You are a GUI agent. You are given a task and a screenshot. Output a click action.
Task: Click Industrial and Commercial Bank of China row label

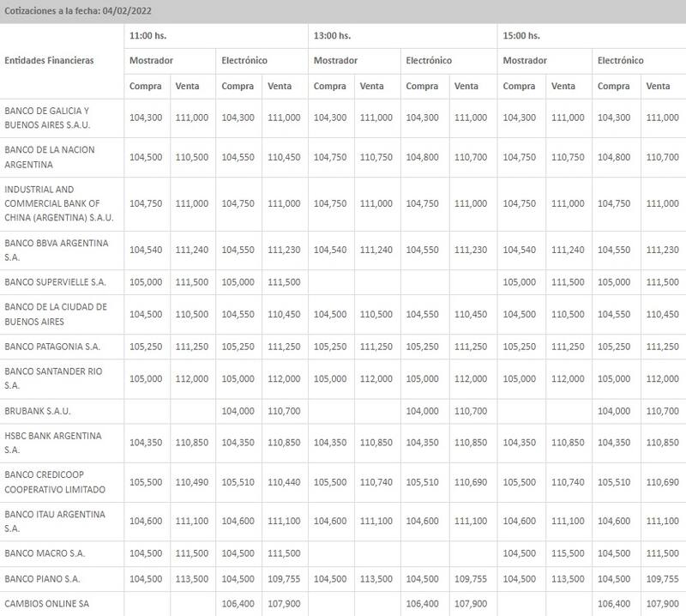[52, 203]
